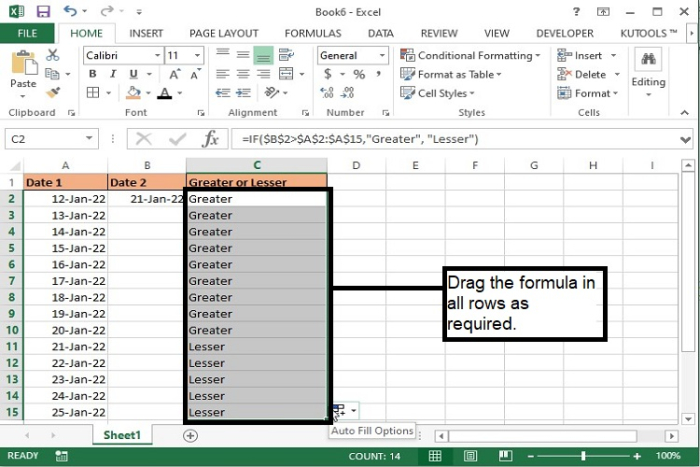This screenshot has width=700, height=467.
Task: Decrease font size with smaller A
Action: pos(195,74)
